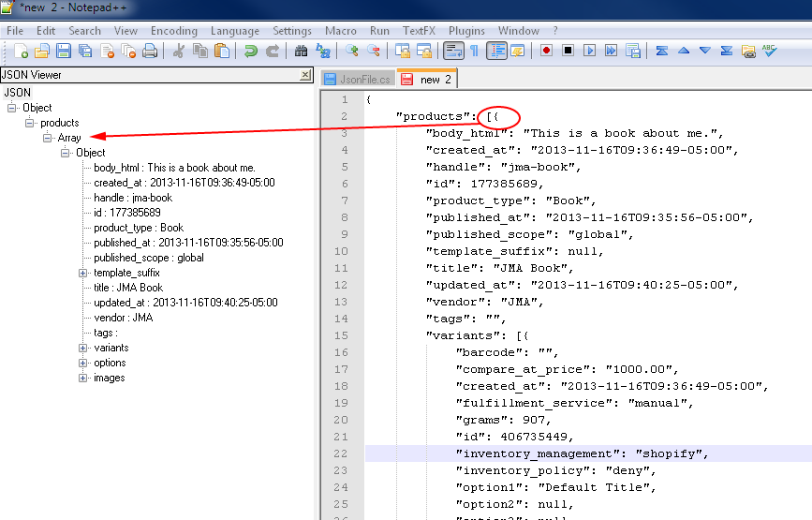The height and width of the screenshot is (520, 812).
Task: Copy selection using toolbar icon
Action: pos(199,51)
